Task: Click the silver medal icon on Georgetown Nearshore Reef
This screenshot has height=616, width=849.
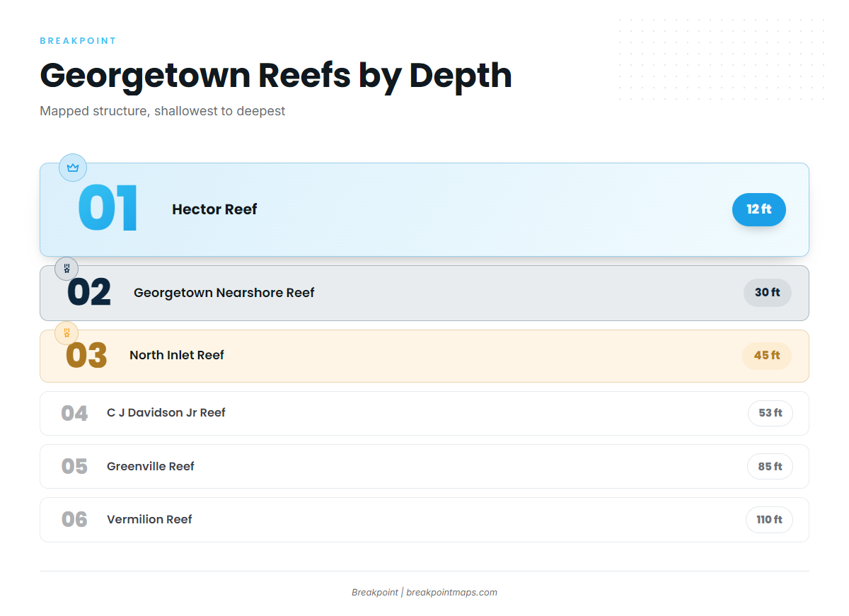Action: (x=67, y=269)
